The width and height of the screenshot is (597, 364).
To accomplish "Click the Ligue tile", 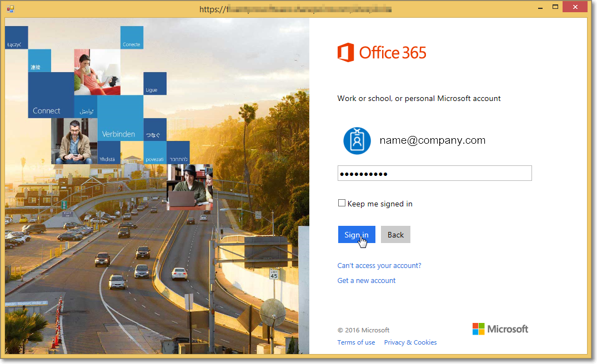I will tap(155, 84).
